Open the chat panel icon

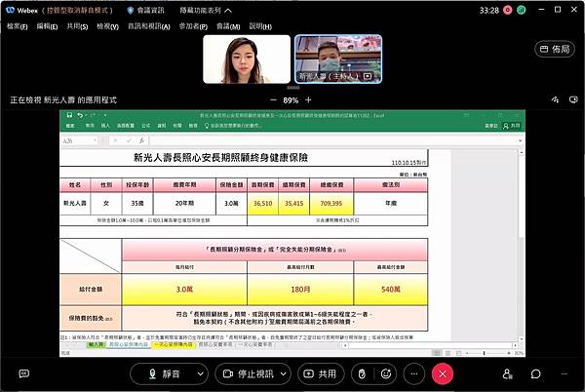point(535,373)
